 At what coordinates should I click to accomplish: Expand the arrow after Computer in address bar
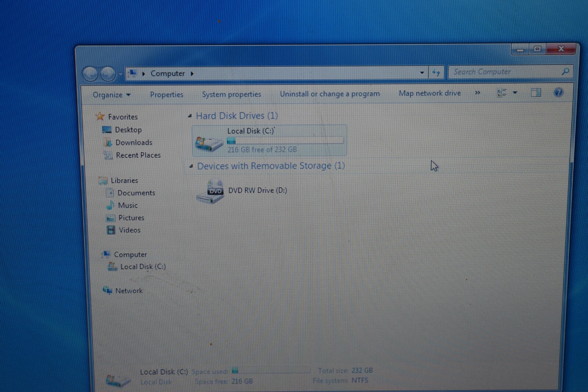pos(192,73)
